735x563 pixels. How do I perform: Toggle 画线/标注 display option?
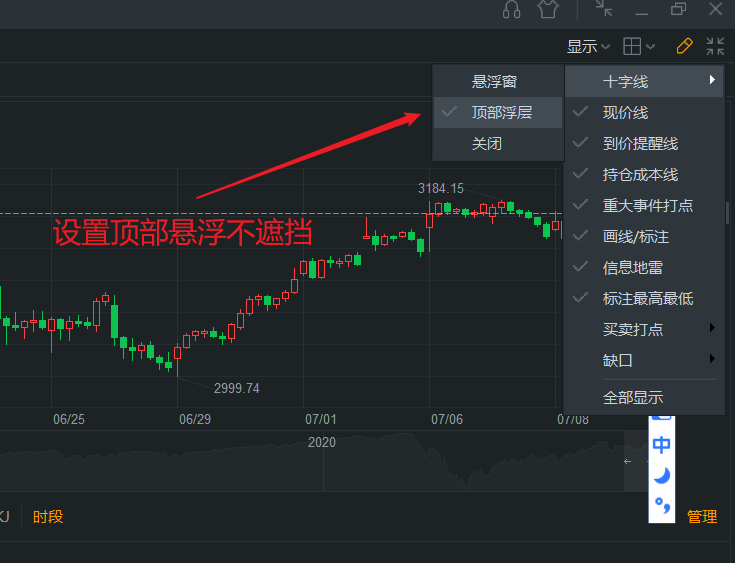click(x=644, y=236)
